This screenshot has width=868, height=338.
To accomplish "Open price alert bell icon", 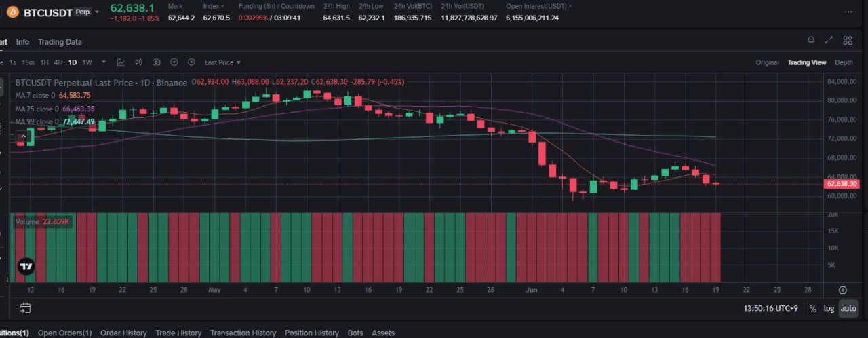I will [811, 40].
